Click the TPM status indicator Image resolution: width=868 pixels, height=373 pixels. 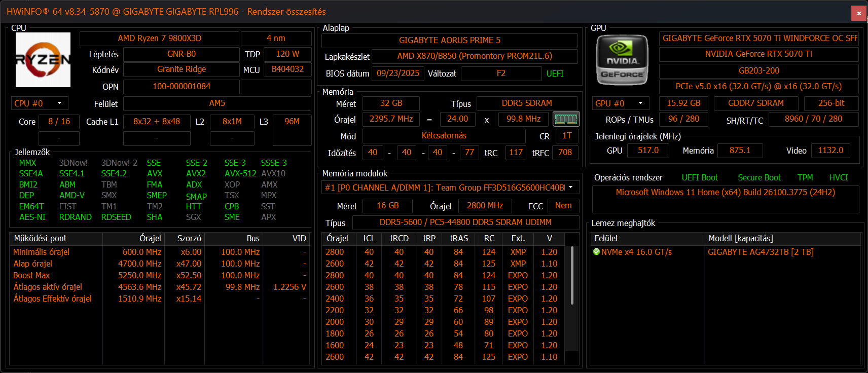pyautogui.click(x=805, y=177)
